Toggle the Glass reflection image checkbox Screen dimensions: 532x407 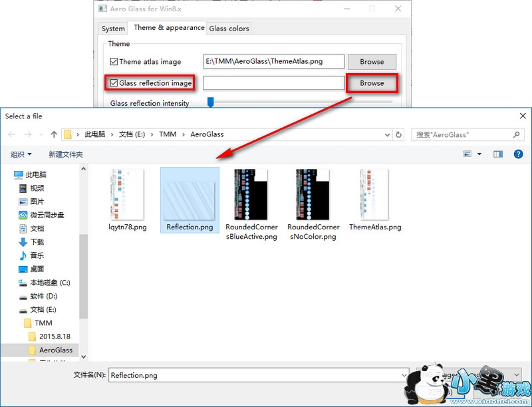(114, 83)
